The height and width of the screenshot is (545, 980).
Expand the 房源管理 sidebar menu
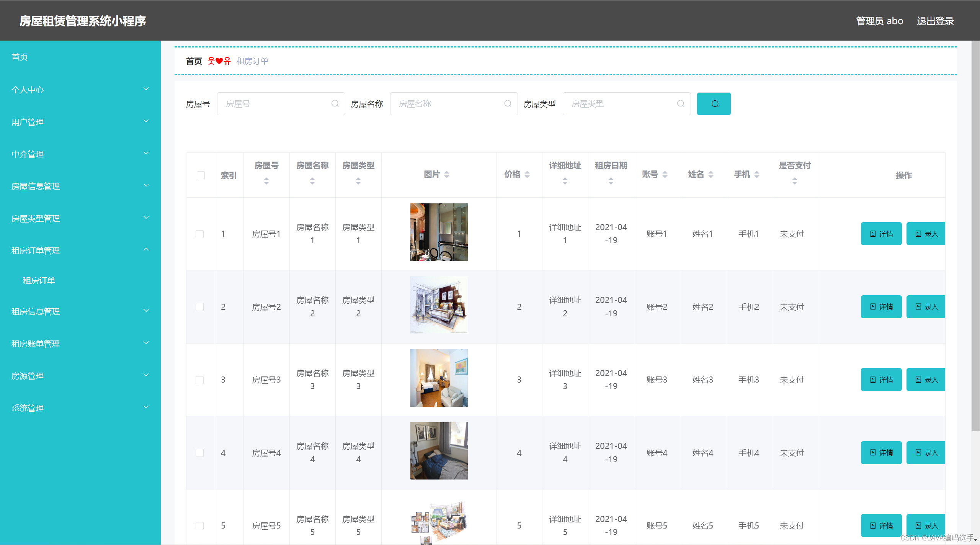coord(80,376)
